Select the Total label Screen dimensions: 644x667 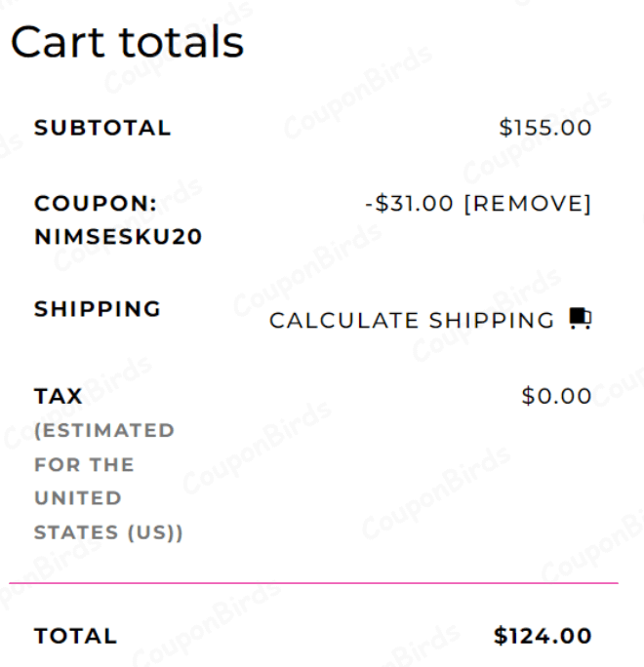pos(75,637)
